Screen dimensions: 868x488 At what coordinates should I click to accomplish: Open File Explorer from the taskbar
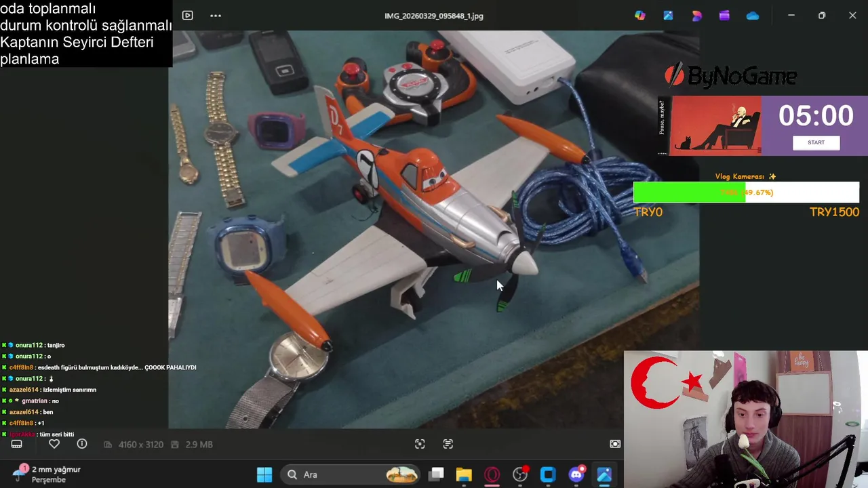pos(464,474)
